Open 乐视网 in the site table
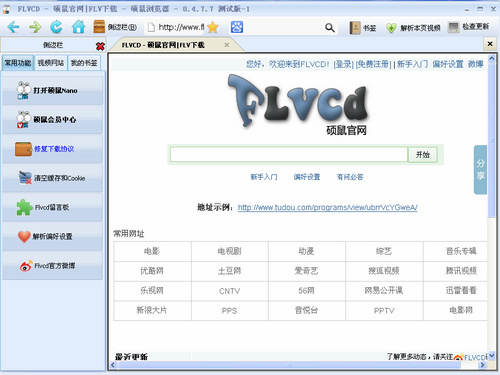This screenshot has height=375, width=500. pyautogui.click(x=152, y=290)
